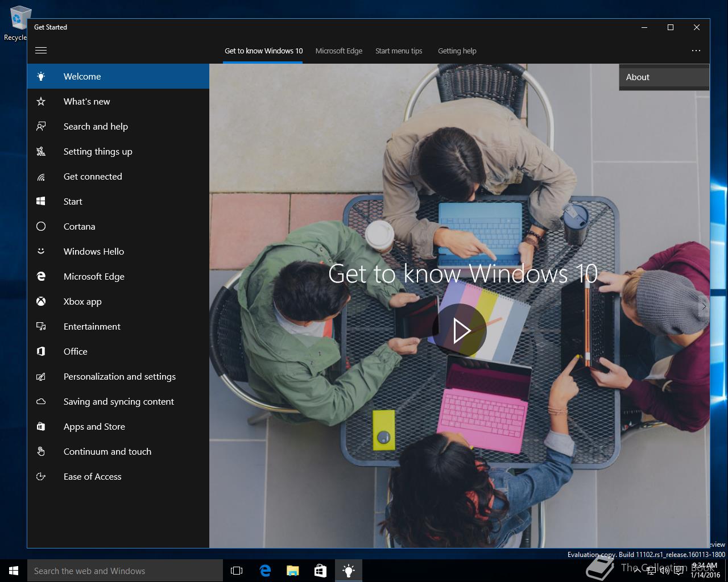Click the Continuum and touch hand icon

click(x=41, y=451)
